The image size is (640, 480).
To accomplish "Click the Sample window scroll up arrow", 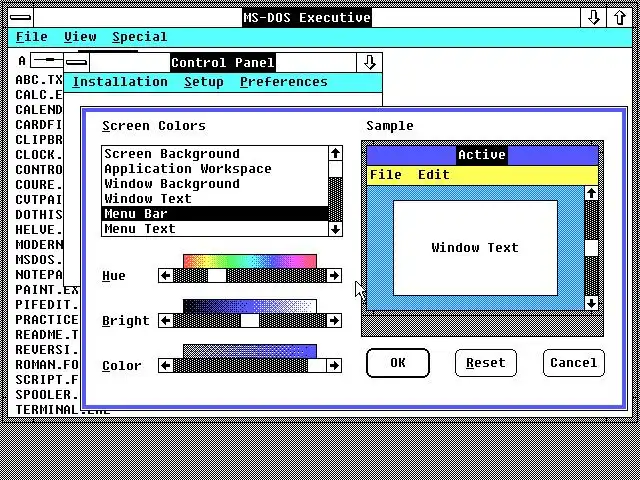I will 591,193.
